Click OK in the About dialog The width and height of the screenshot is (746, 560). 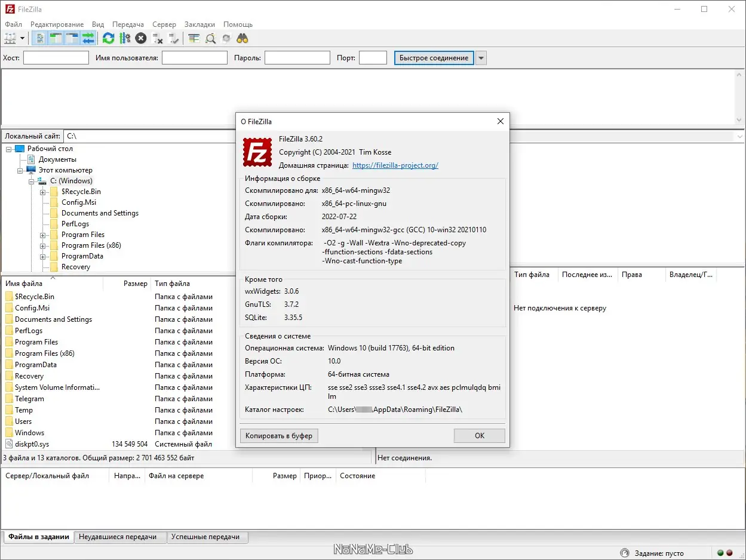pos(480,436)
